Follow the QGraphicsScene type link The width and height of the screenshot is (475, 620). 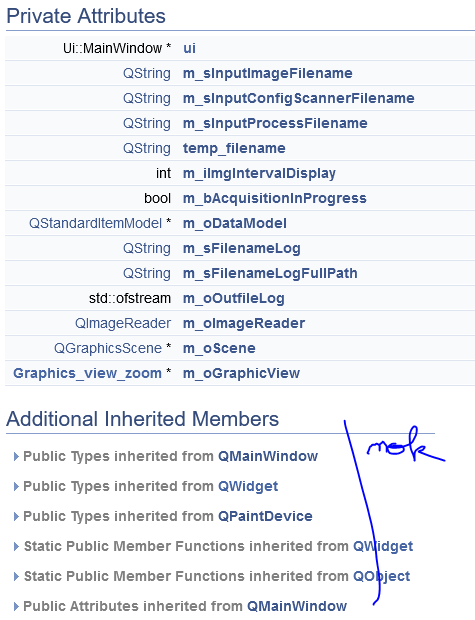tap(108, 348)
